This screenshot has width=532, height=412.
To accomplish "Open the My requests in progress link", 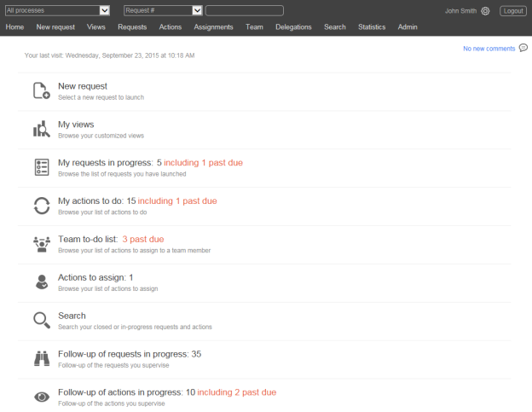I will [x=105, y=162].
